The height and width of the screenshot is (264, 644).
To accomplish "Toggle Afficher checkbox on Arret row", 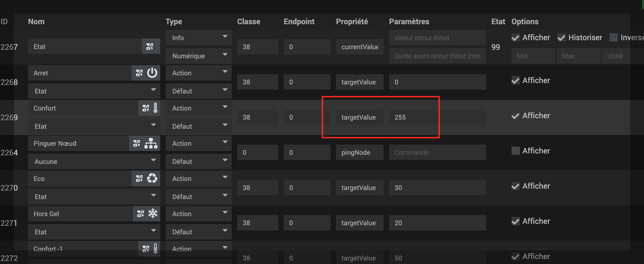I will [x=515, y=81].
